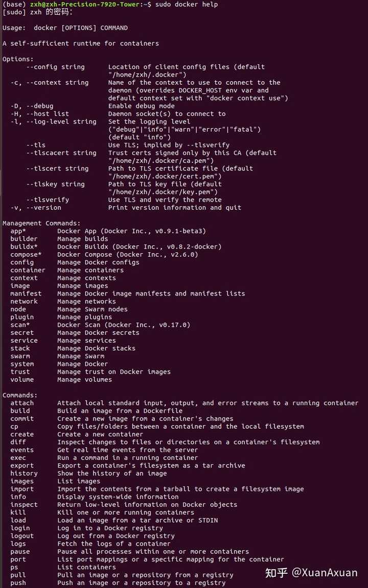Click the 'logout' command name
Image resolution: width=368 pixels, height=588 pixels.
coord(22,536)
